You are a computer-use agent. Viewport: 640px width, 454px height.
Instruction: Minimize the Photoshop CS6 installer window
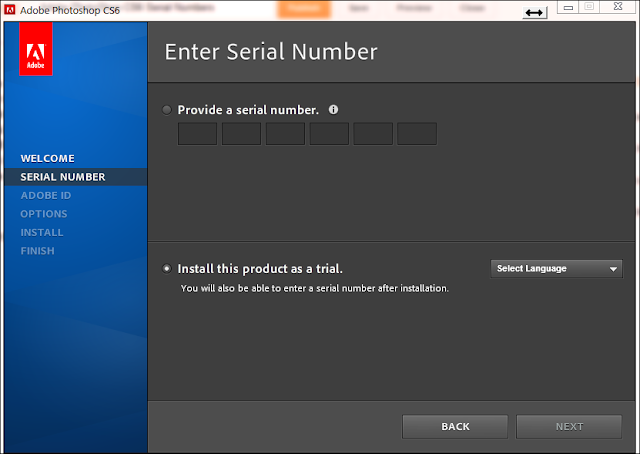(568, 7)
